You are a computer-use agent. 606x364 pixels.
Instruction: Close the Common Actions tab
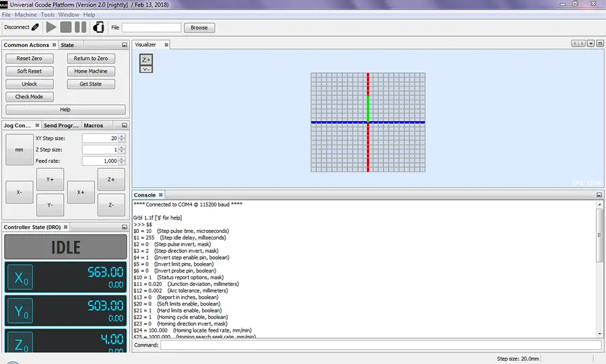[x=54, y=45]
